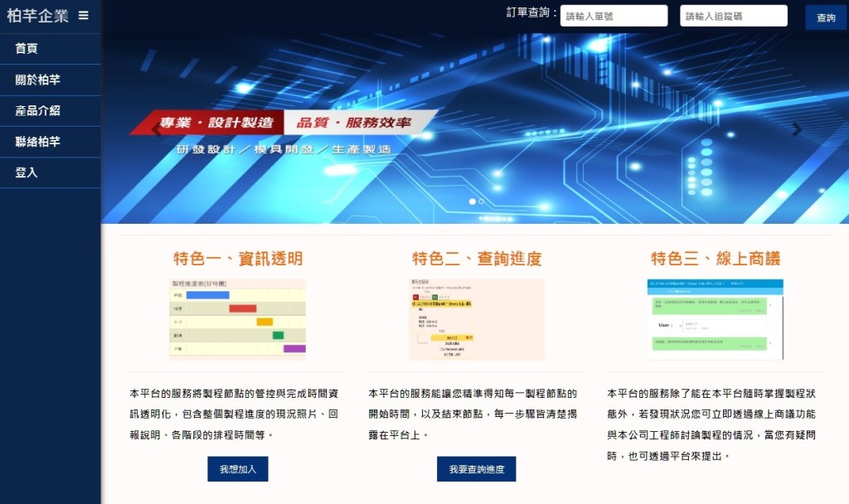Open the Gantt chart thumbnail under 資訊透明

[x=237, y=319]
